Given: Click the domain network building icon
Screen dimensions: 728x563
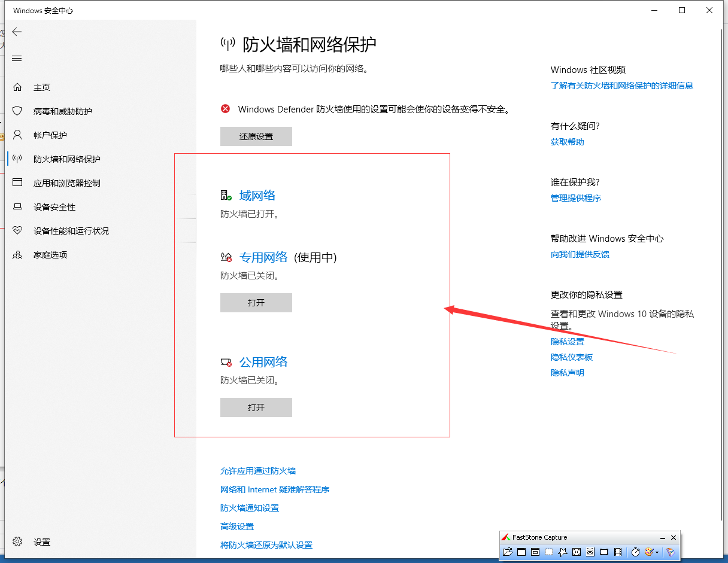Looking at the screenshot, I should (x=226, y=196).
